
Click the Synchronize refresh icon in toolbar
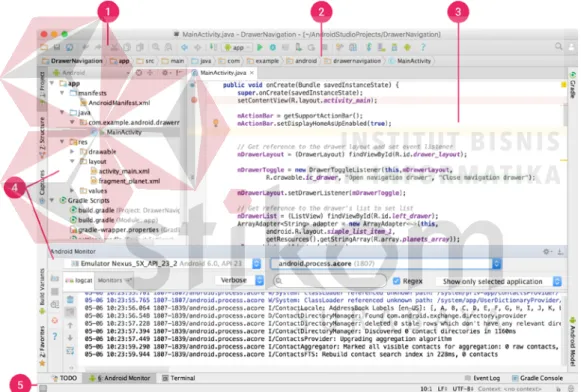pyautogui.click(x=69, y=47)
